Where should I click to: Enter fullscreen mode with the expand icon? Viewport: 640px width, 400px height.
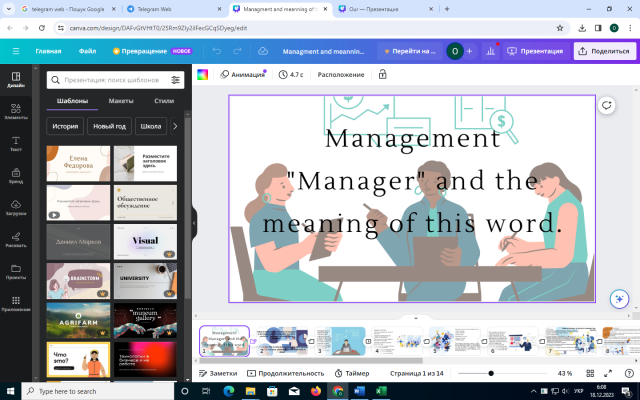pyautogui.click(x=608, y=373)
